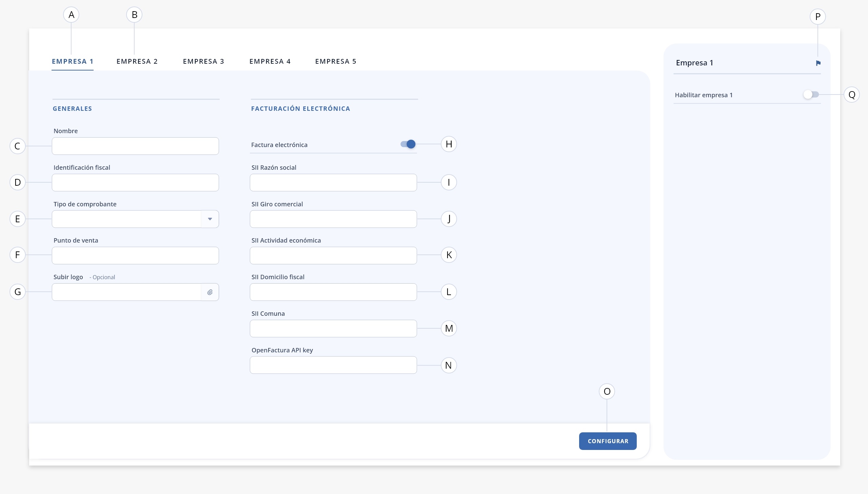Viewport: 868px width, 494px height.
Task: Click the Factura electrónica label
Action: [x=279, y=145]
